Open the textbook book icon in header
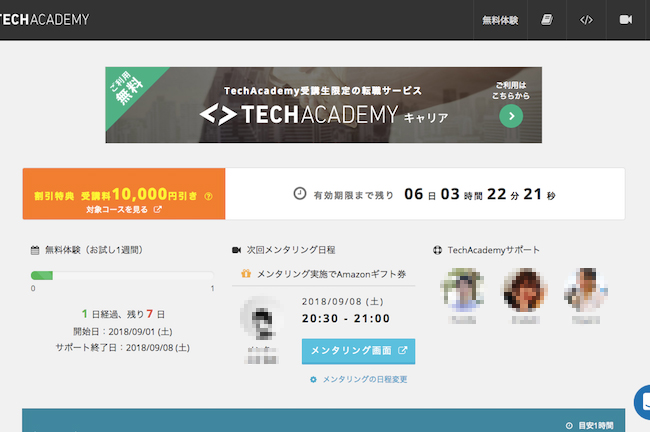This screenshot has height=432, width=650. (547, 20)
